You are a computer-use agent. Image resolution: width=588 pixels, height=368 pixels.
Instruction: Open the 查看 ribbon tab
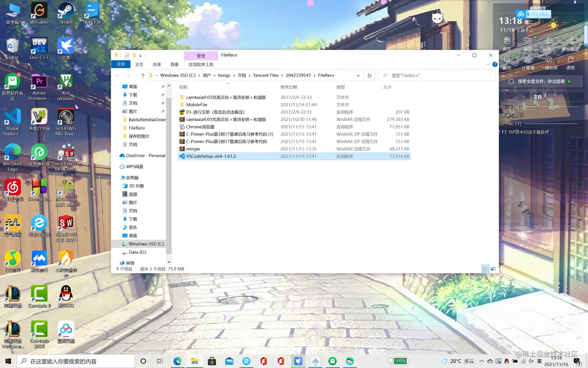(x=175, y=65)
